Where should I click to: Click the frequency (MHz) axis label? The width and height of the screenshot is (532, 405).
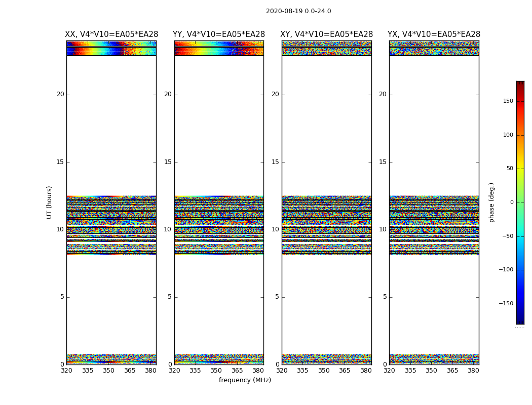pos(245,380)
